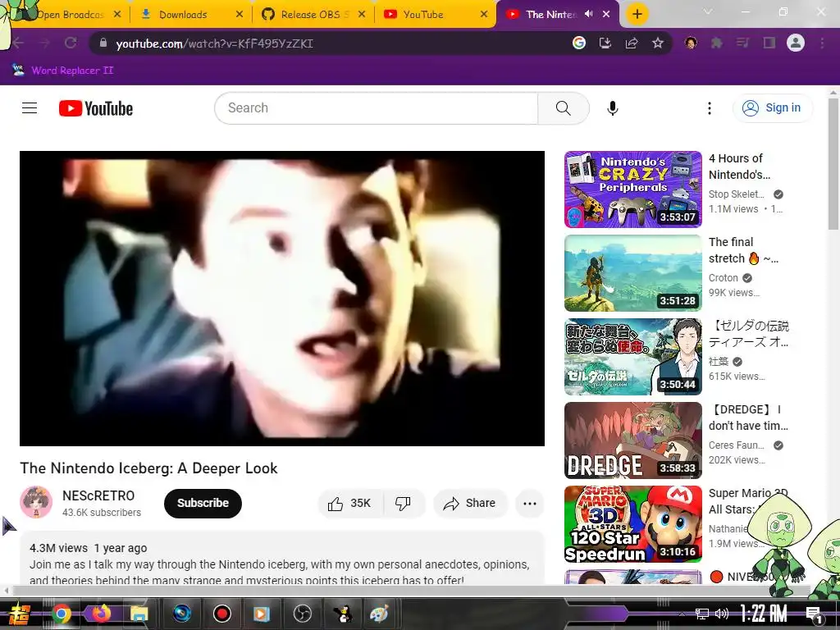Open '4 Hours of Nintendo's...' title
Screen dimensions: 840x630
click(x=739, y=167)
